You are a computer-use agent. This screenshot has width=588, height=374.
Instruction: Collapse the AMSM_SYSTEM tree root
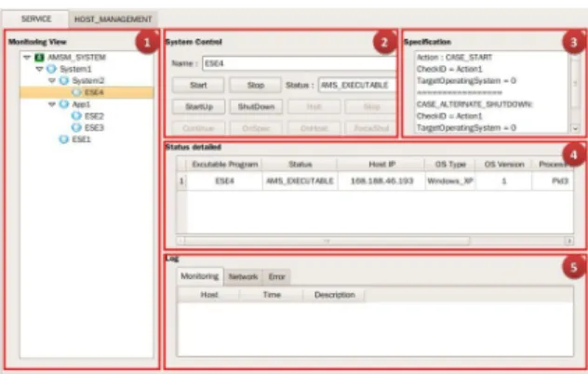click(x=27, y=58)
